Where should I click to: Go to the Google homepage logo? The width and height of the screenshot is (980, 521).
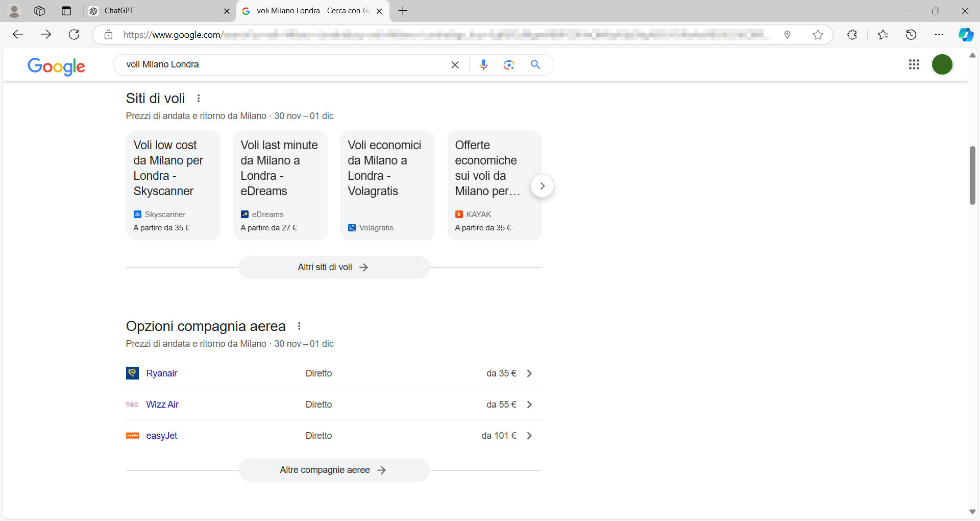[x=56, y=66]
